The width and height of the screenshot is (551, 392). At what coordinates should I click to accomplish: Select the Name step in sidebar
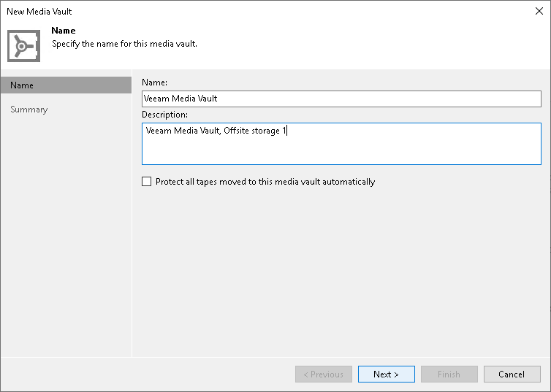coord(66,85)
